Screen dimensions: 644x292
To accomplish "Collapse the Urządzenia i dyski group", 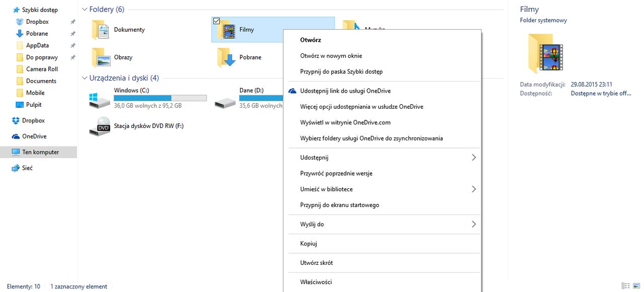I will [x=84, y=78].
